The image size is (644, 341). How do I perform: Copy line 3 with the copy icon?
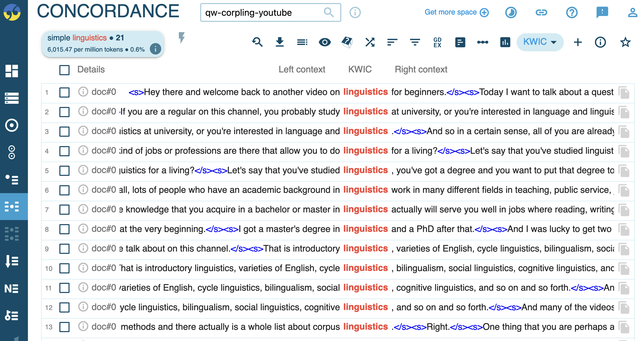624,131
